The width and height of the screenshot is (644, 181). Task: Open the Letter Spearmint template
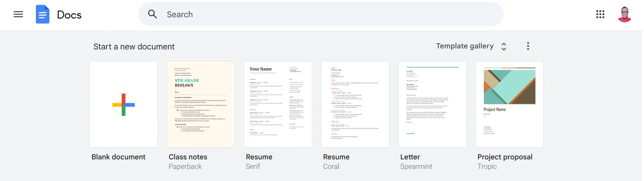pyautogui.click(x=432, y=104)
